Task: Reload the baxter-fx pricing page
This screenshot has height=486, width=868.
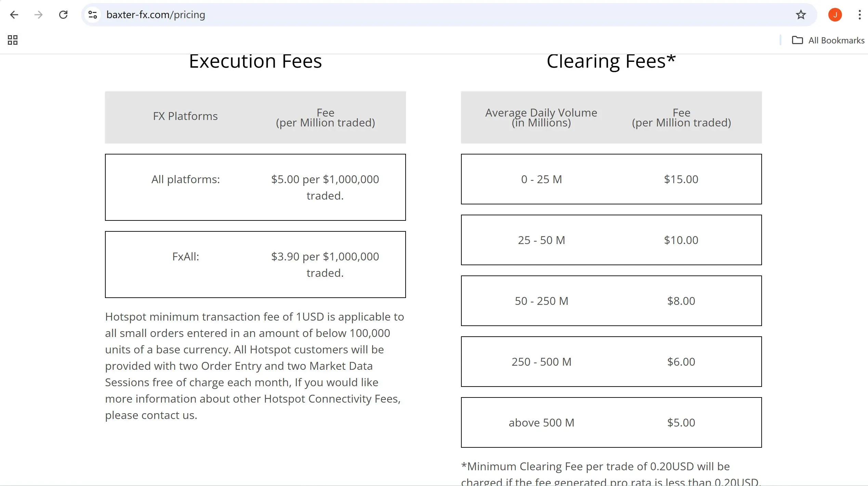Action: point(63,15)
